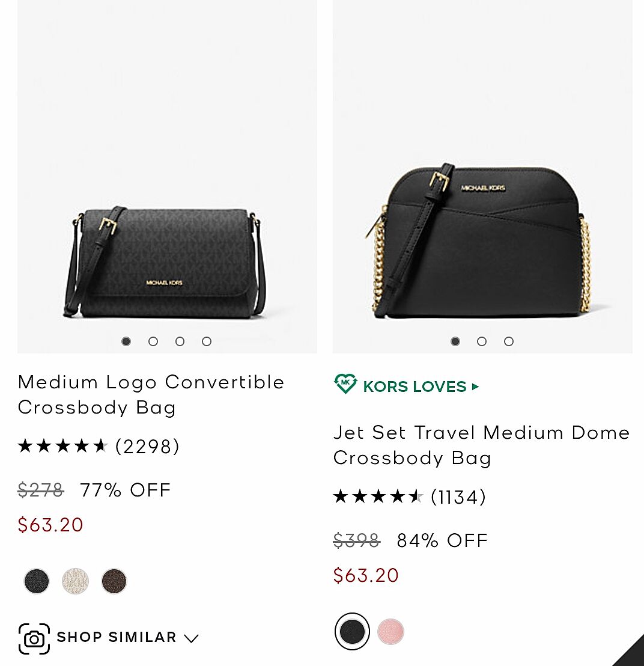Image resolution: width=644 pixels, height=666 pixels.
Task: Click the Logo Convertible bag product photo
Action: pos(166,262)
